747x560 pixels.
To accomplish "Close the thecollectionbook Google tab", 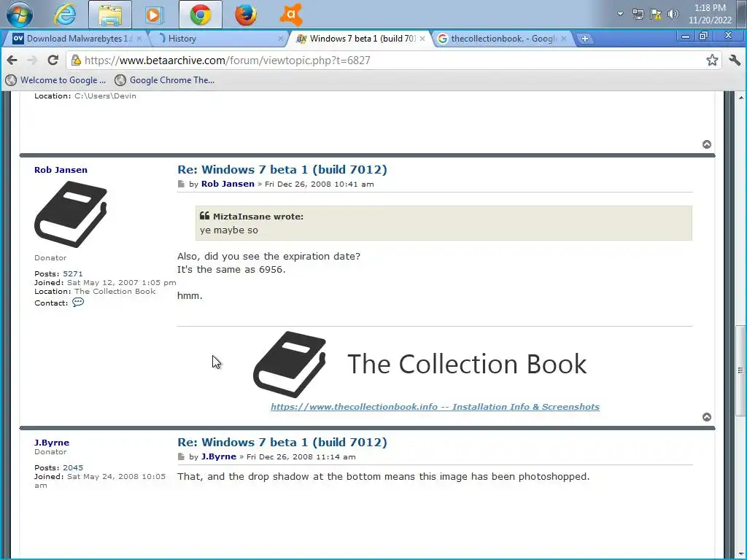I will coord(564,39).
